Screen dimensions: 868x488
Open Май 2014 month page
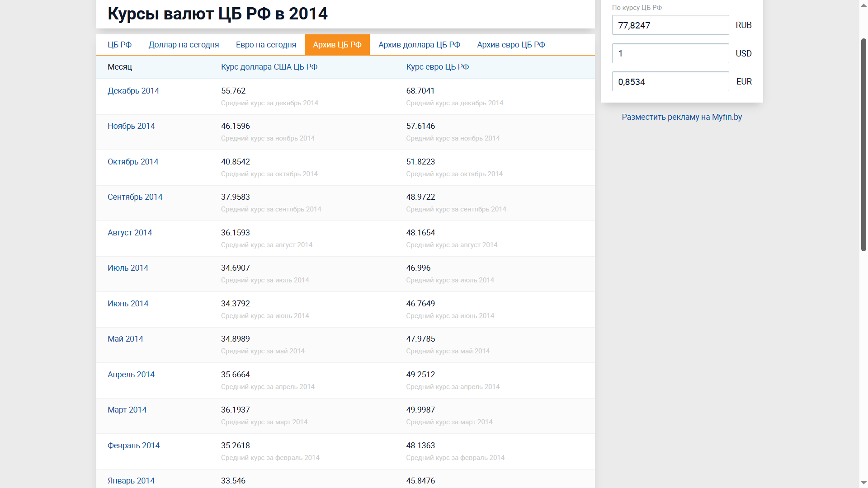click(x=125, y=339)
